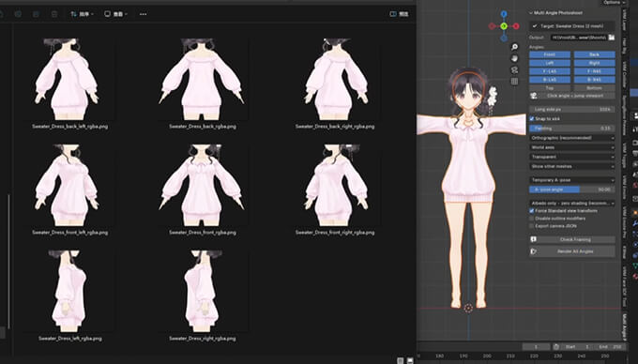Click the Render All Angles button
Image resolution: width=638 pixels, height=364 pixels.
tap(572, 251)
